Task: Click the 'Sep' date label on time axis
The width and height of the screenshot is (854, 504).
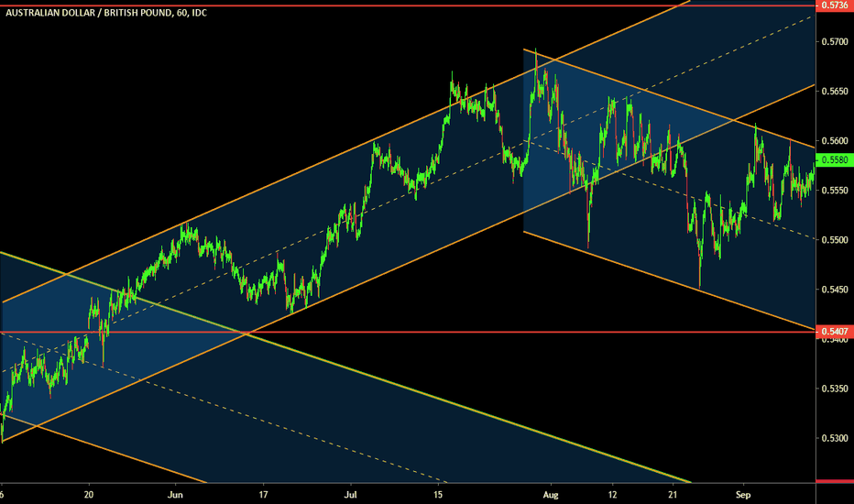Action: tap(743, 495)
